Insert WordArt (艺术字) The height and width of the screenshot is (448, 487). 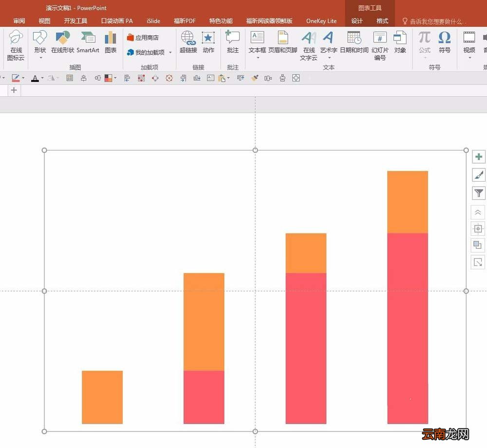329,41
